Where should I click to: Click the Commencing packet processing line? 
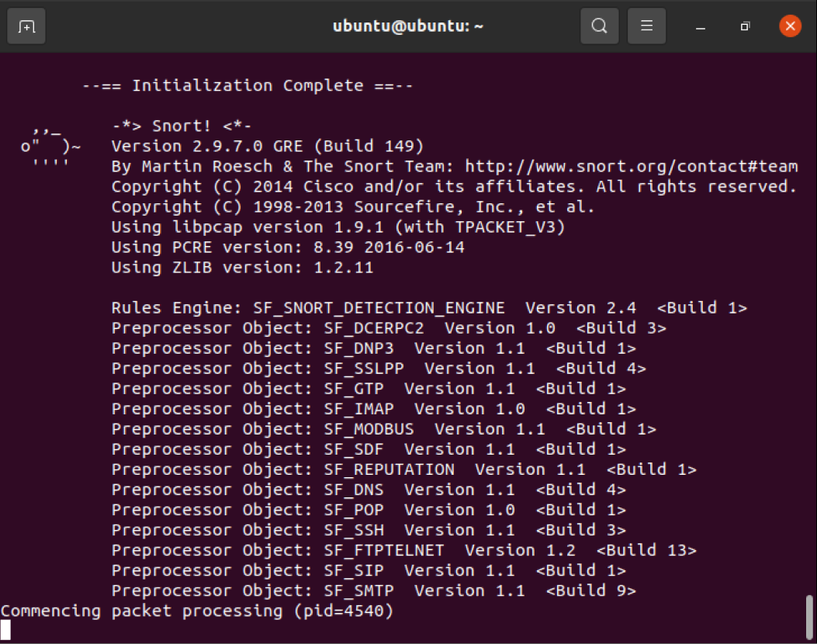[x=197, y=611]
